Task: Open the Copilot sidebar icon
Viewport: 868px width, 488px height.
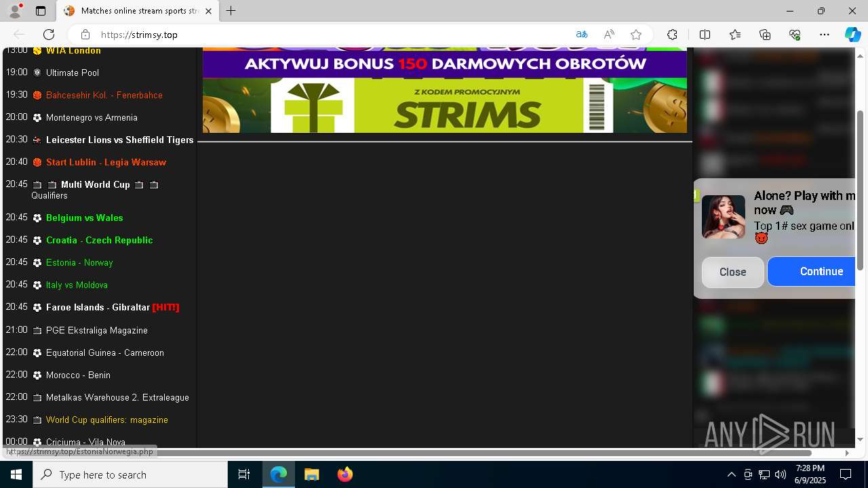Action: point(852,35)
